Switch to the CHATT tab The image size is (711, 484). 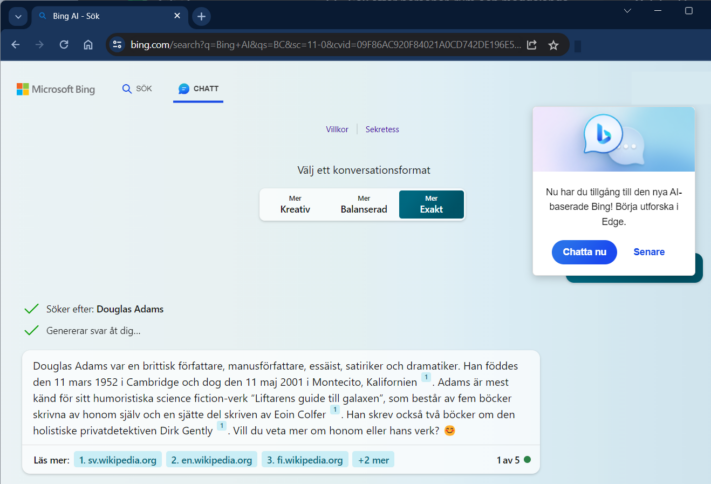(199, 89)
